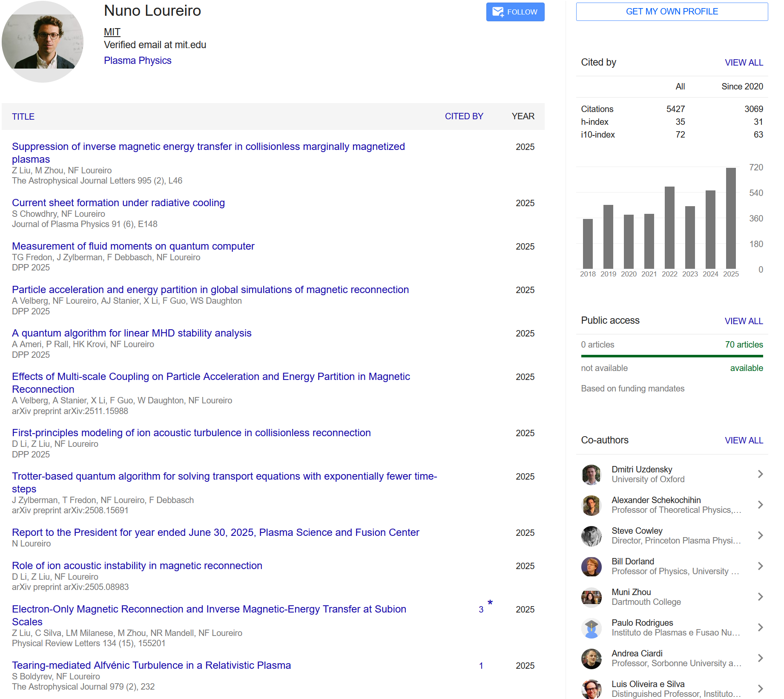Click the 2018 citations bar in chart
This screenshot has width=784, height=699.
(588, 244)
